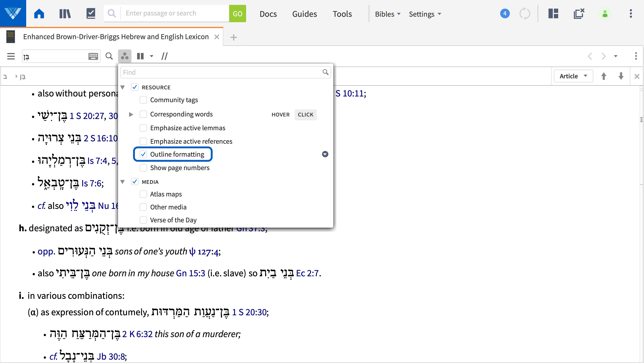Image resolution: width=644 pixels, height=363 pixels.
Task: Jump to the next article down arrow
Action: coord(621,76)
